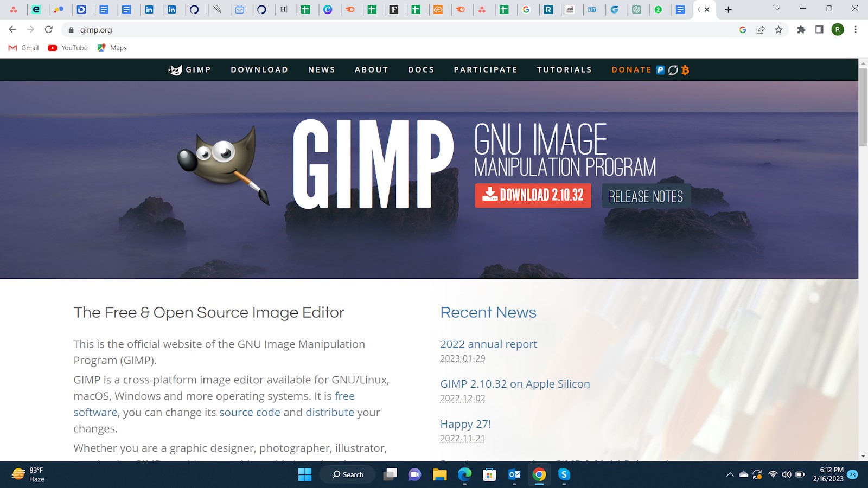
Task: Open the 2022 annual report link
Action: click(488, 344)
